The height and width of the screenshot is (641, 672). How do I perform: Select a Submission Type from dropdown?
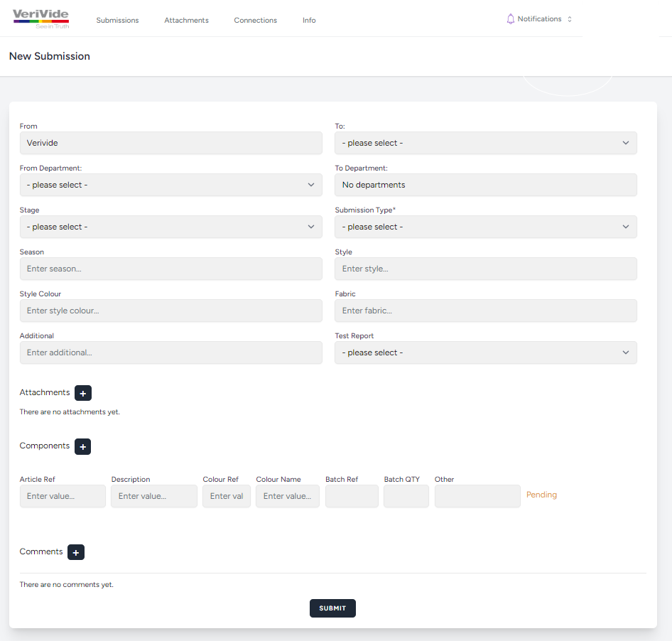(x=485, y=227)
